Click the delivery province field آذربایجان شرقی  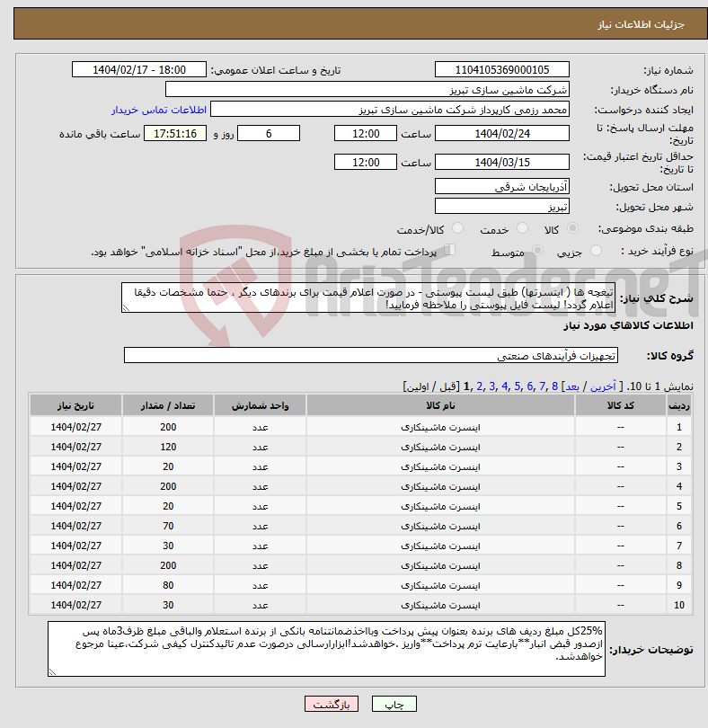(502, 187)
